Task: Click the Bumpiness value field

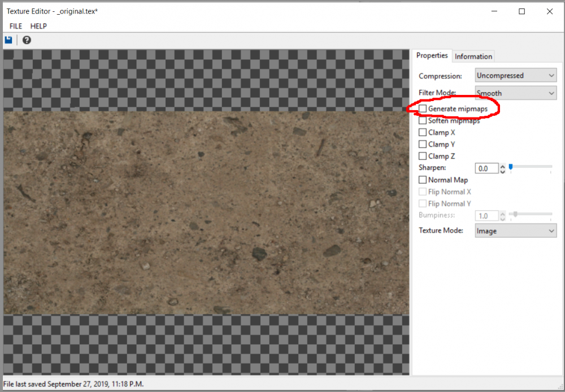Action: 486,215
